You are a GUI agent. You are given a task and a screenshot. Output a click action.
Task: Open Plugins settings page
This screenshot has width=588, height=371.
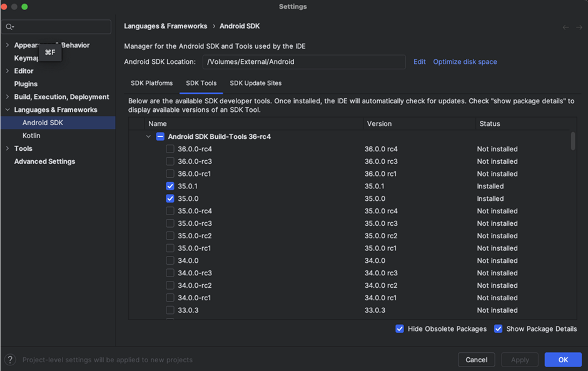pos(26,84)
